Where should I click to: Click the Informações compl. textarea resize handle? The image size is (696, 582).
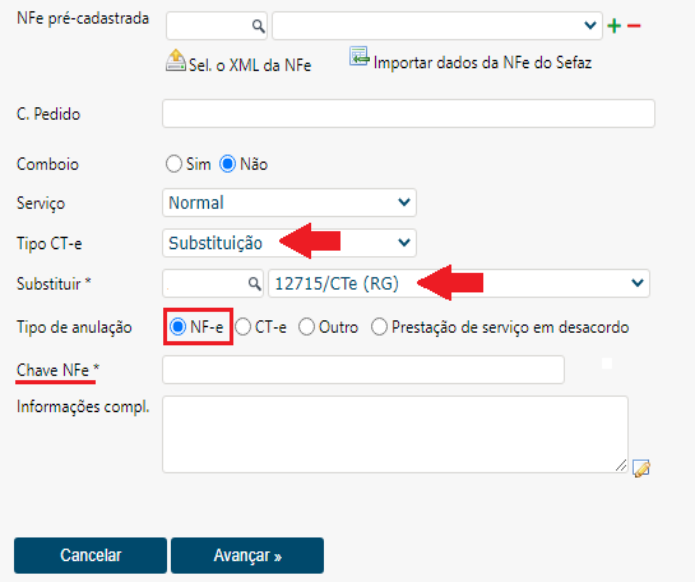click(621, 465)
